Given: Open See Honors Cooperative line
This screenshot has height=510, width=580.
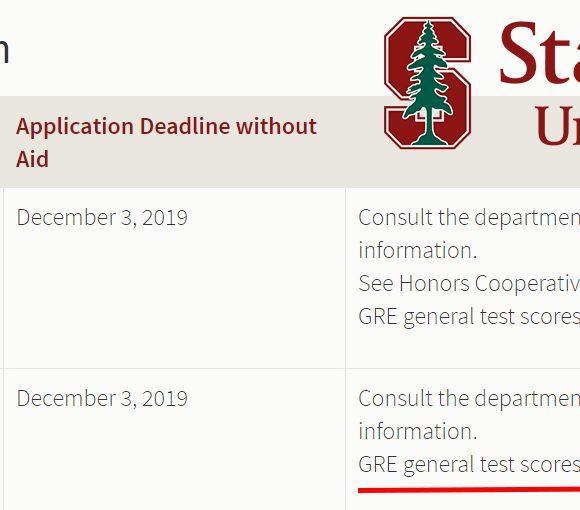Looking at the screenshot, I should [x=469, y=284].
